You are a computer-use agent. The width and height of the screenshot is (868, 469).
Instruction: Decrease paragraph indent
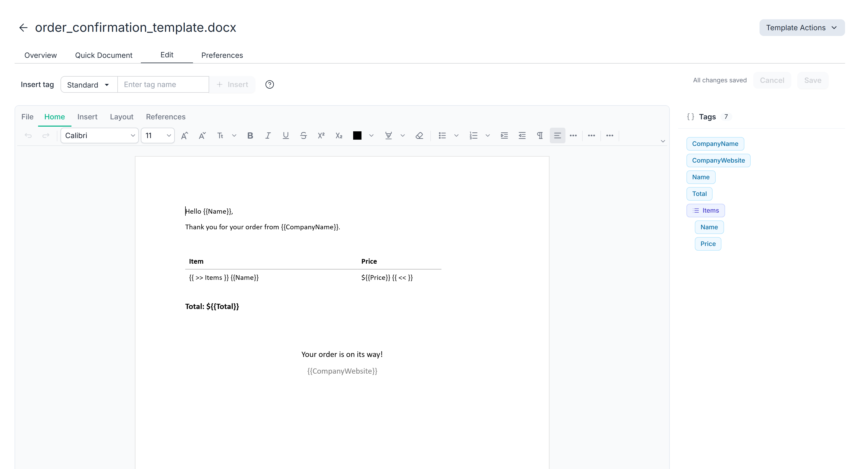(x=522, y=135)
